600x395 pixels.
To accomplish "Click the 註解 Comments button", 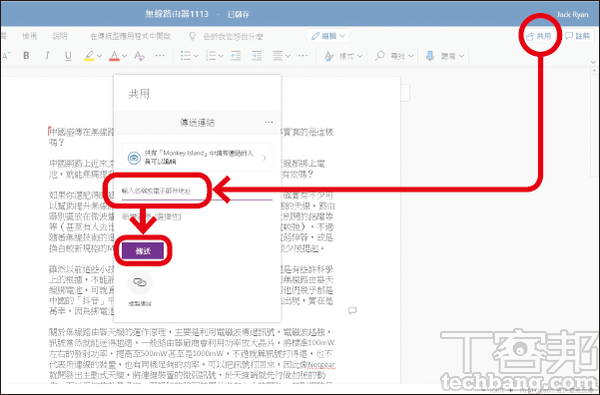I will click(578, 36).
